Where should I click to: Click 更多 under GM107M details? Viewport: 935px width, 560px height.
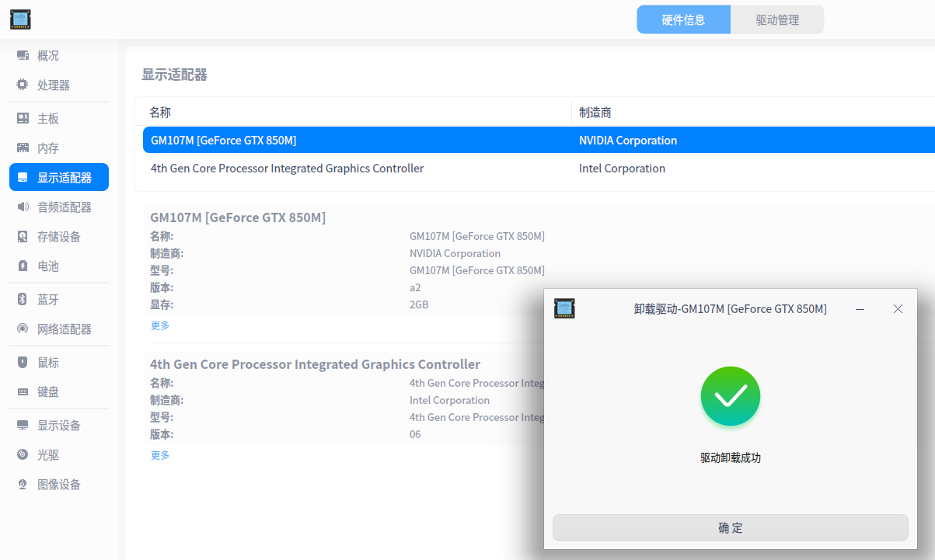tap(160, 325)
